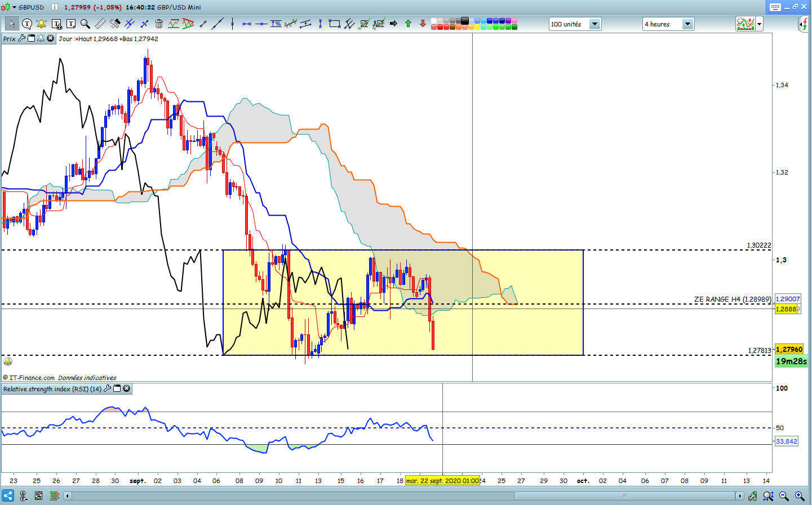
Task: Click the share icon at bottom left
Action: click(8, 495)
